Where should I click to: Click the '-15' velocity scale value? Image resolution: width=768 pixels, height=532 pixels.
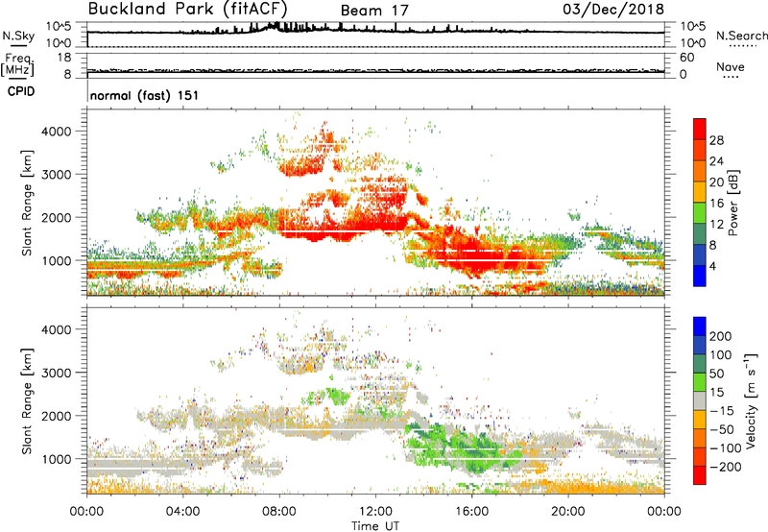[x=722, y=410]
